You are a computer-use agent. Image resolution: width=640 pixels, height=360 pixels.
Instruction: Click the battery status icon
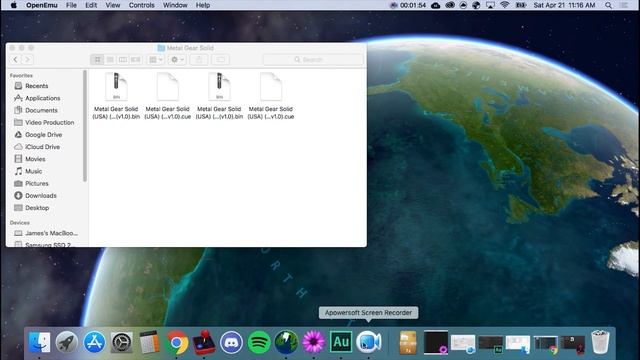click(x=521, y=5)
